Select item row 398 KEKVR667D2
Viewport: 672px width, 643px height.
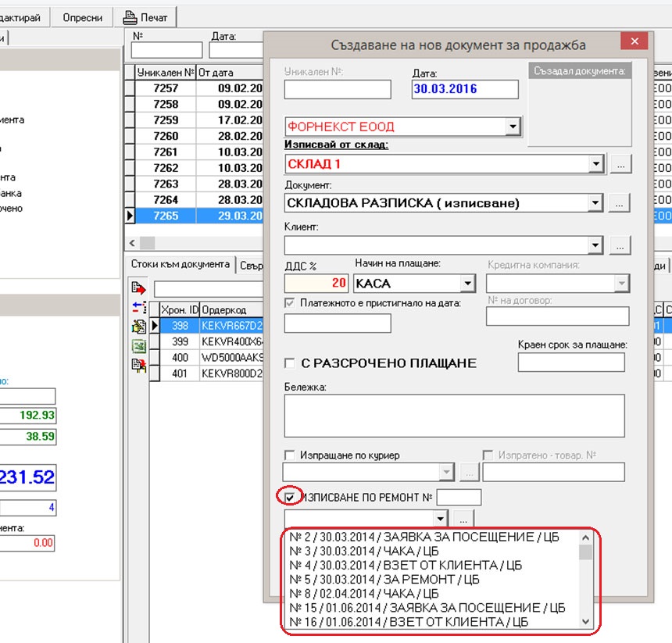pyautogui.click(x=211, y=326)
